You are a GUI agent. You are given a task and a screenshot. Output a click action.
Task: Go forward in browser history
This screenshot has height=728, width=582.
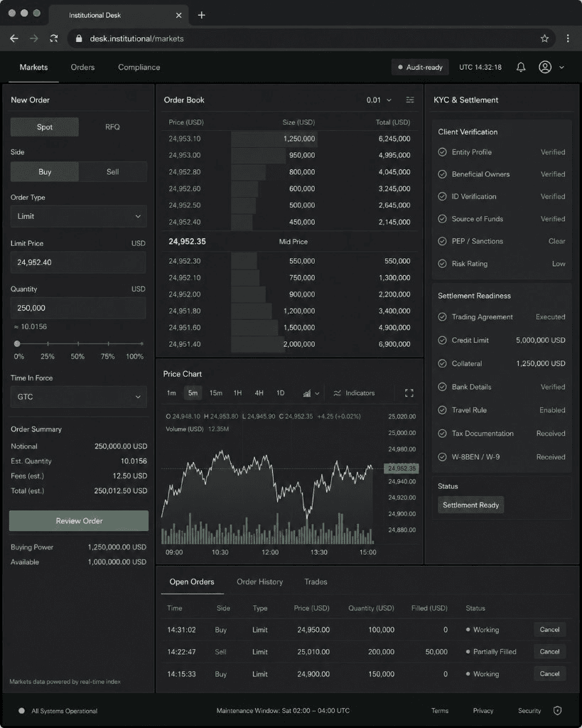[x=34, y=38]
